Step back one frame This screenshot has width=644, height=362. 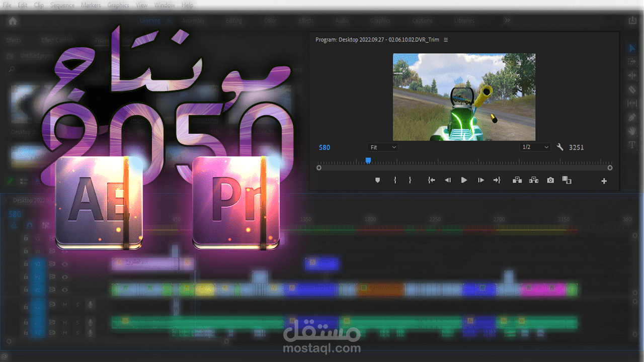click(447, 180)
